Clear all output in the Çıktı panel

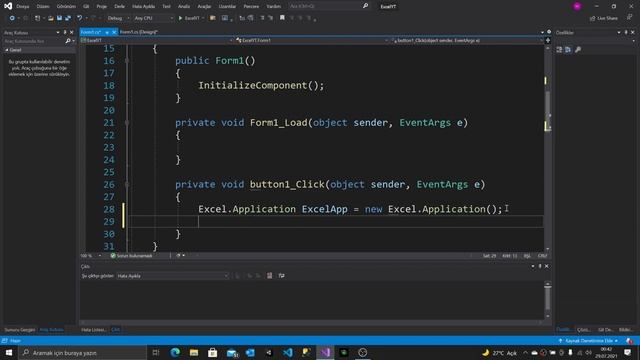tap(269, 276)
